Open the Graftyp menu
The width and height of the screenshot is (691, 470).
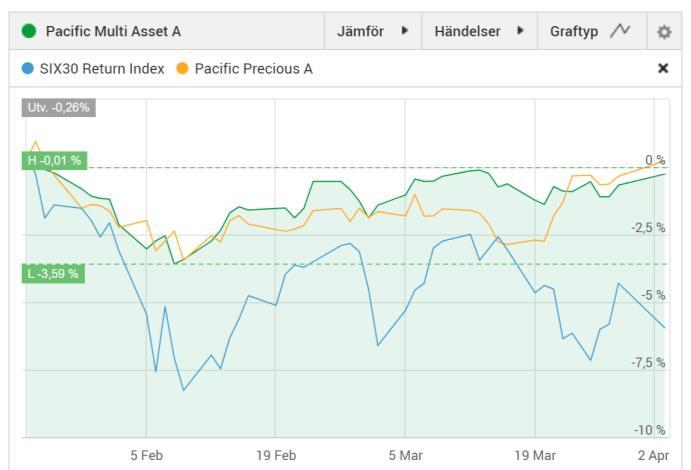(592, 31)
